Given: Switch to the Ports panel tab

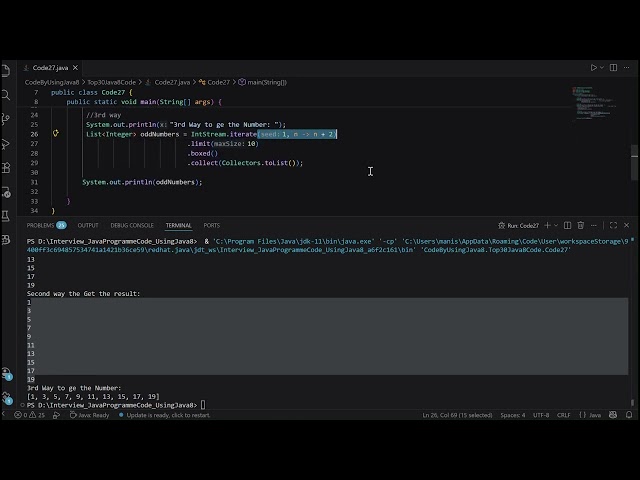Looking at the screenshot, I should [x=211, y=225].
